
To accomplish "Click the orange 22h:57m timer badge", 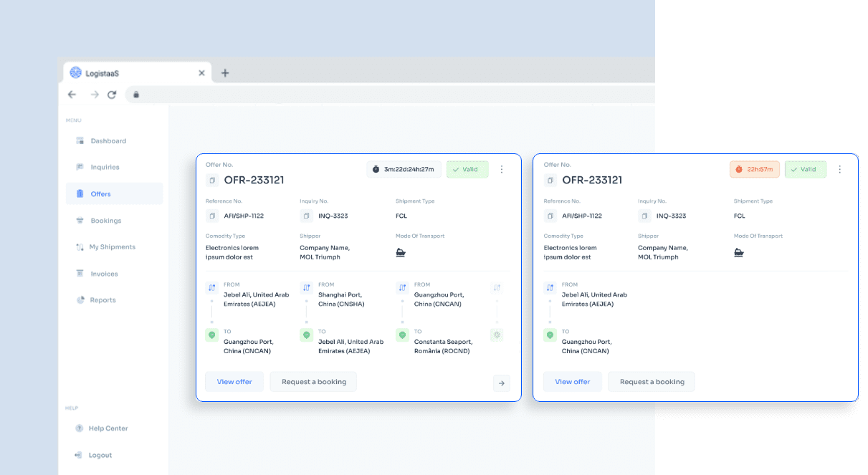I will tap(754, 170).
